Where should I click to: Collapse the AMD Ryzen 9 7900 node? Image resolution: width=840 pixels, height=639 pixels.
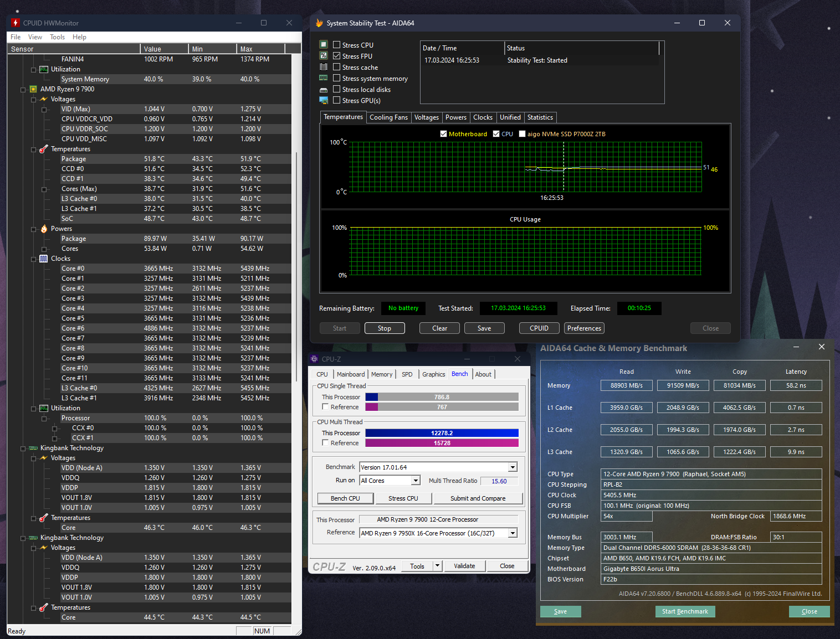(23, 89)
